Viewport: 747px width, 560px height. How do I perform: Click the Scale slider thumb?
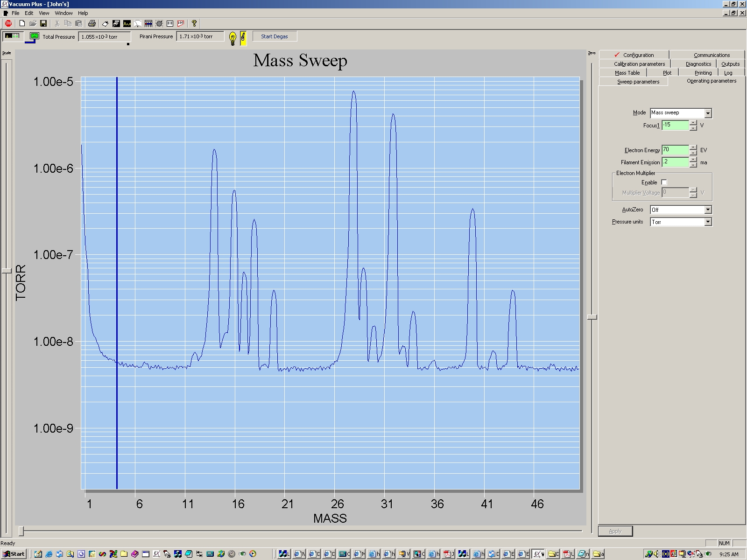pos(7,271)
